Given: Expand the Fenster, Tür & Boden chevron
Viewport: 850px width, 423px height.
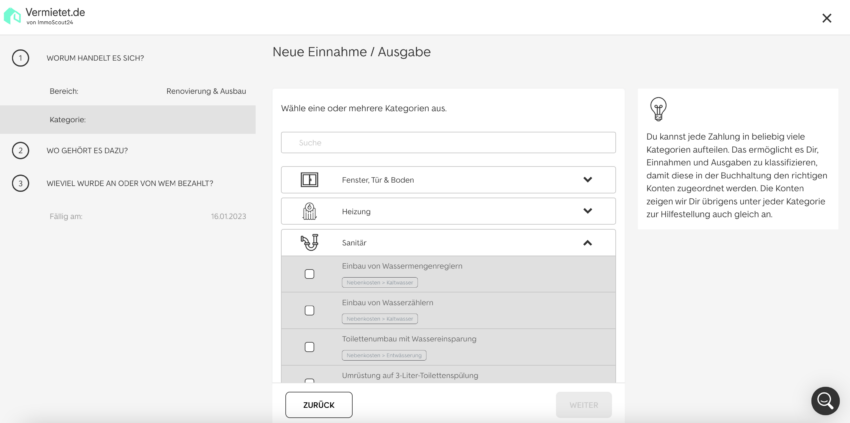Looking at the screenshot, I should point(587,180).
